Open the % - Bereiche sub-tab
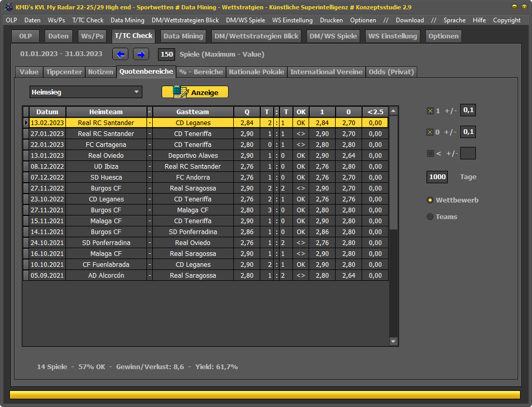532x407 pixels. [201, 72]
